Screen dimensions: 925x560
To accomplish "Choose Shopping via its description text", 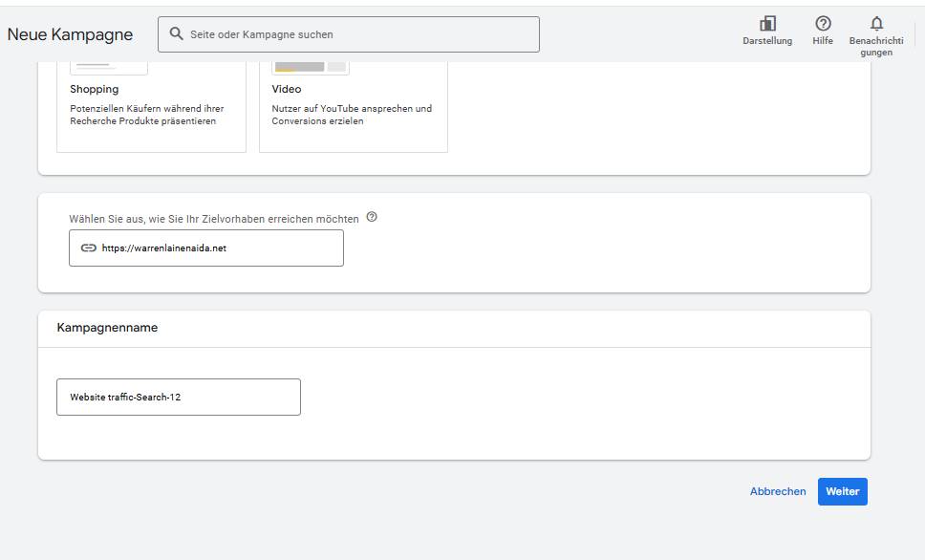I will tap(147, 115).
